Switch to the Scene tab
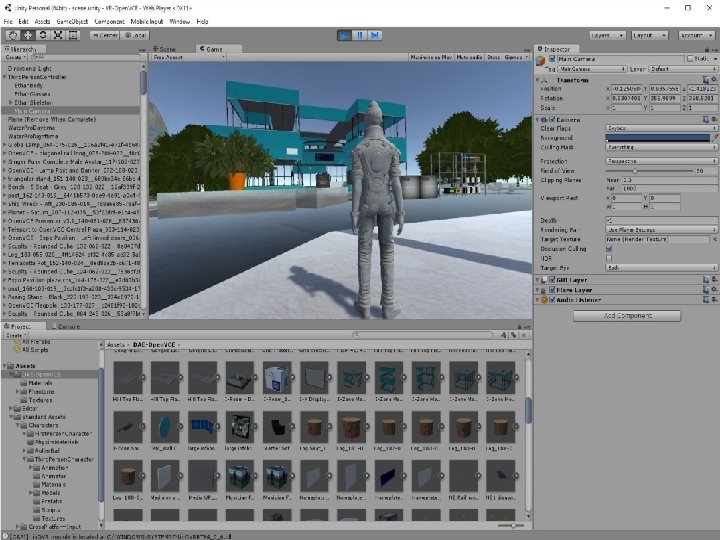720x540 pixels. (x=166, y=48)
